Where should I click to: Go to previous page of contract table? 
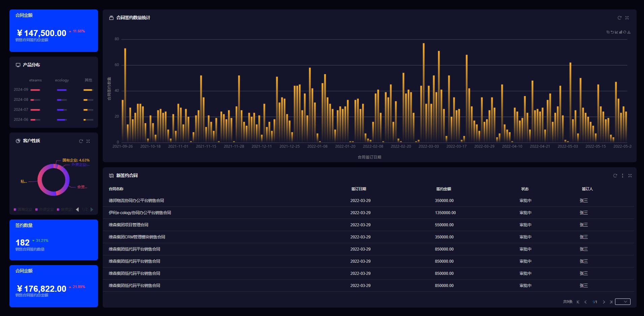pos(585,302)
